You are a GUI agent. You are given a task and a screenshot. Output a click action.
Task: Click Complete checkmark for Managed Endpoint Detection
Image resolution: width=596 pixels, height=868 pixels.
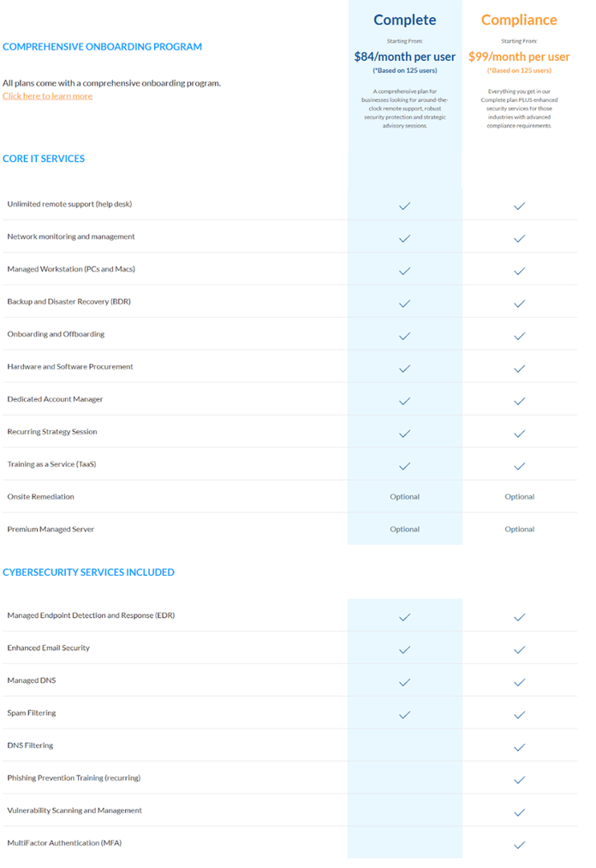coord(404,617)
